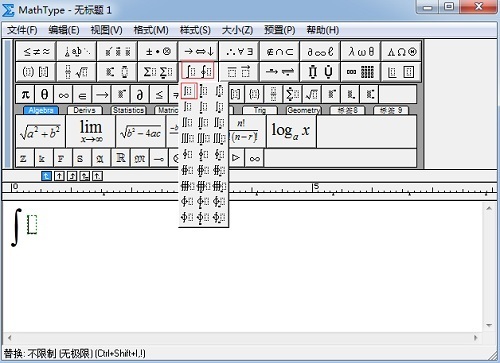Insert the log base a of x expression
500x363 pixels.
click(291, 132)
